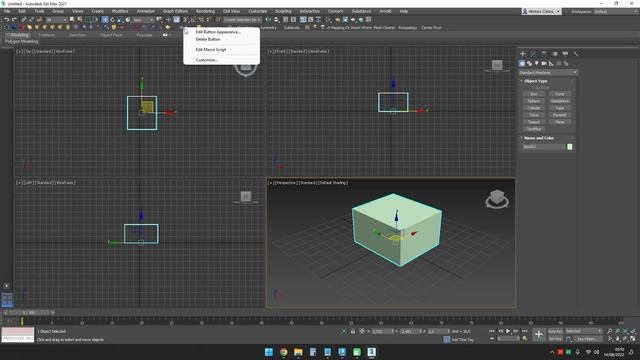Toggle Isolate Selection in status bar
The image size is (640, 360).
tap(344, 331)
